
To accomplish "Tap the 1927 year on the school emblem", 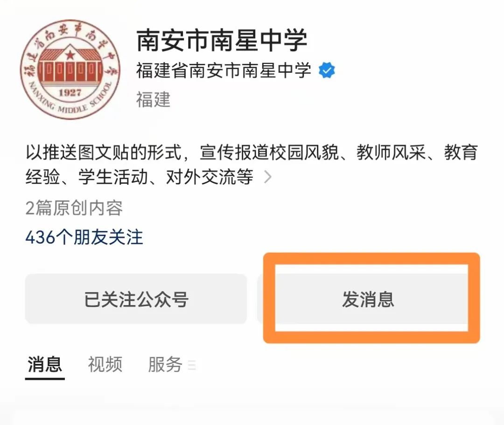I will [x=70, y=93].
